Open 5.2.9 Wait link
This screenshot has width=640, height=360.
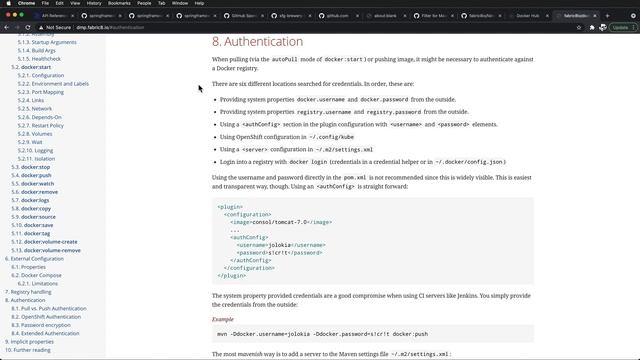tap(30, 142)
